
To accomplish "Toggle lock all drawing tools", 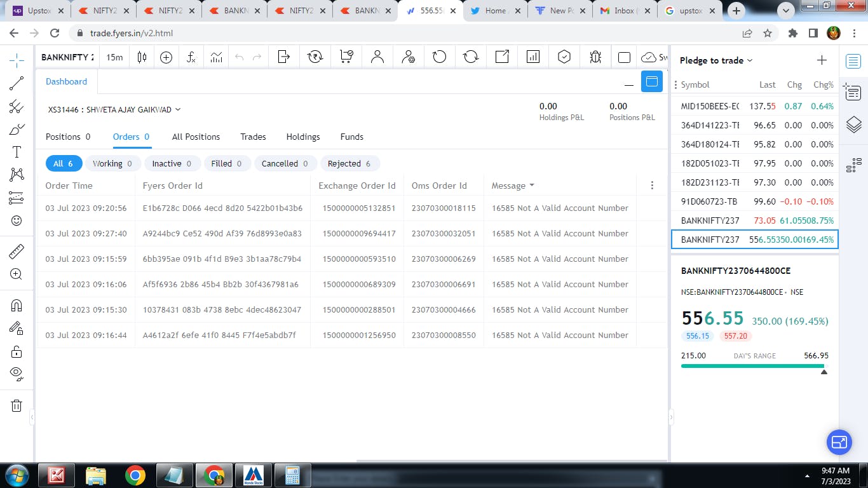I will (x=17, y=351).
